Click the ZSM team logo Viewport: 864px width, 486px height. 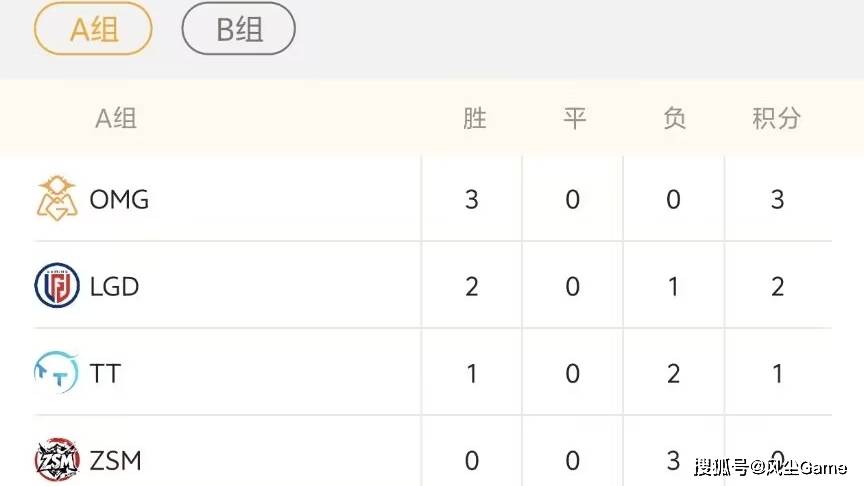[57, 460]
